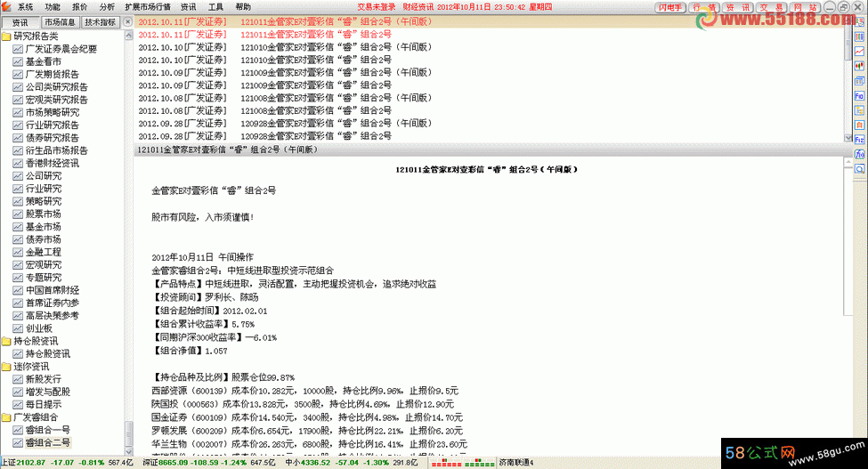Image resolution: width=868 pixels, height=469 pixels.
Task: Open 公司类研究报告 in the tree
Action: pyautogui.click(x=56, y=87)
